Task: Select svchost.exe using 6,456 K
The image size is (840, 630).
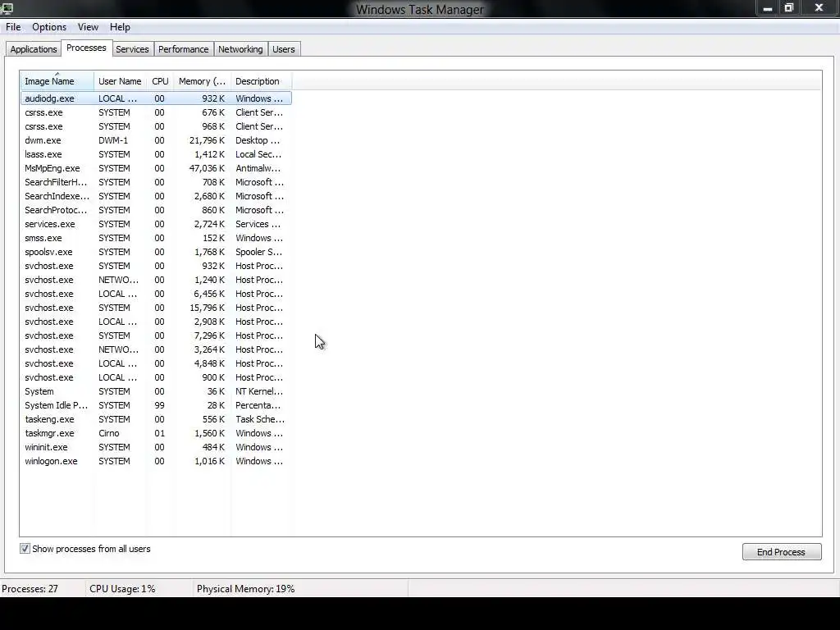Action: (x=156, y=294)
